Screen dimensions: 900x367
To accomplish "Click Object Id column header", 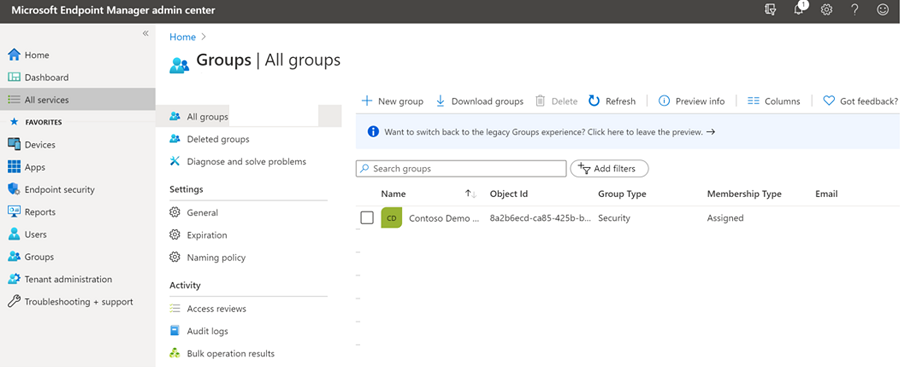I will pos(509,194).
